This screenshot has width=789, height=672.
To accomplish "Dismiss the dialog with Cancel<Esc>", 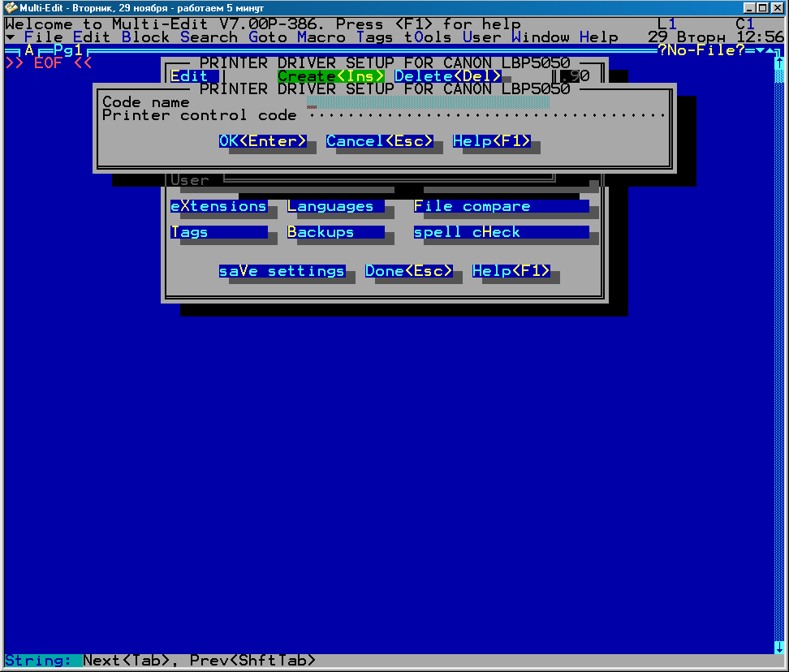I will tap(379, 141).
